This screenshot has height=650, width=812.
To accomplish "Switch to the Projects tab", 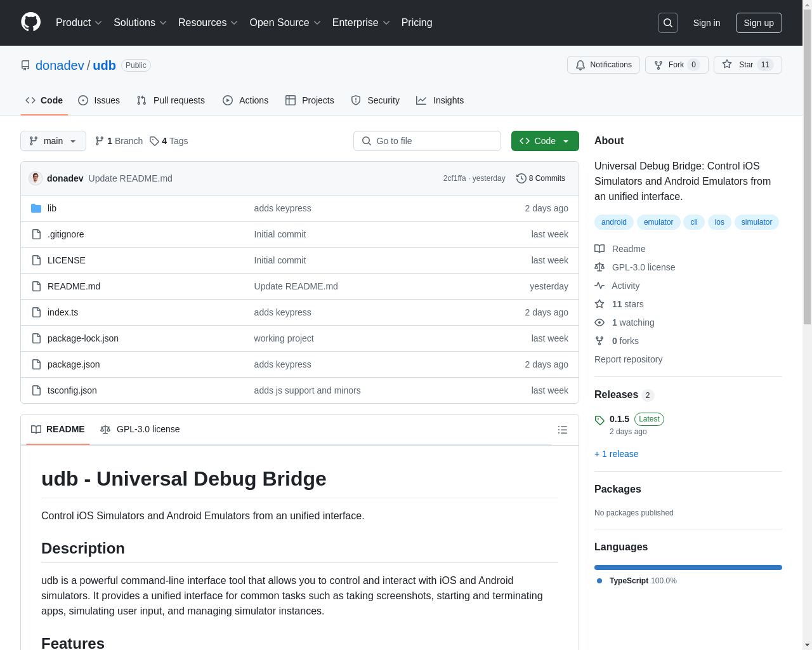I will (x=310, y=100).
